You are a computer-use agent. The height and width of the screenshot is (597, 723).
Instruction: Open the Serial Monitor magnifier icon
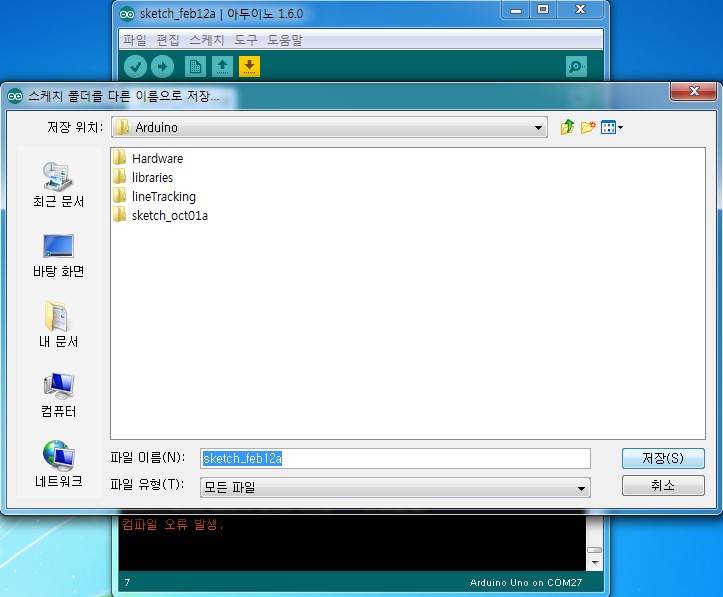tap(576, 67)
